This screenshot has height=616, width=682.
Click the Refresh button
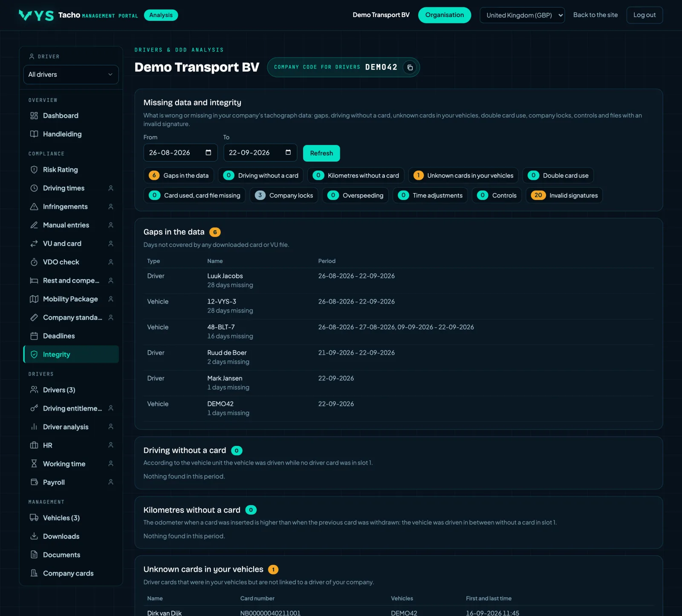point(321,153)
